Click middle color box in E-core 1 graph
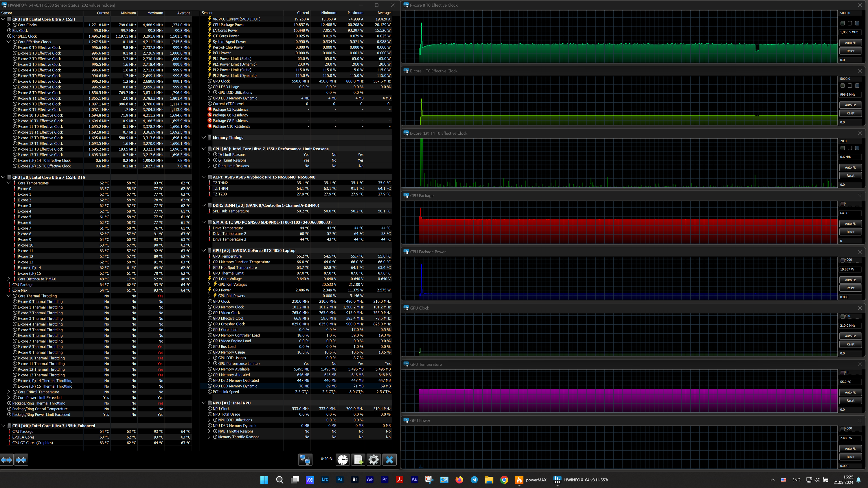Image resolution: width=868 pixels, height=488 pixels. (x=850, y=86)
